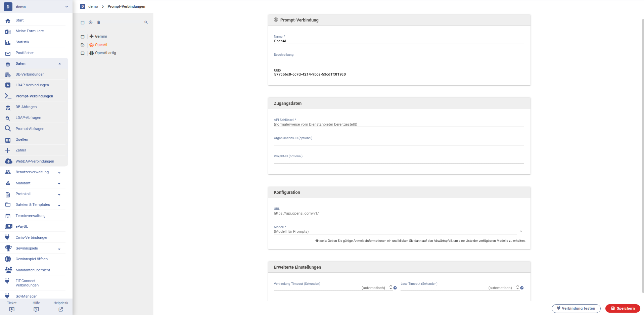Open DB-Verbindungen in the sidebar
644x315 pixels.
click(x=30, y=75)
